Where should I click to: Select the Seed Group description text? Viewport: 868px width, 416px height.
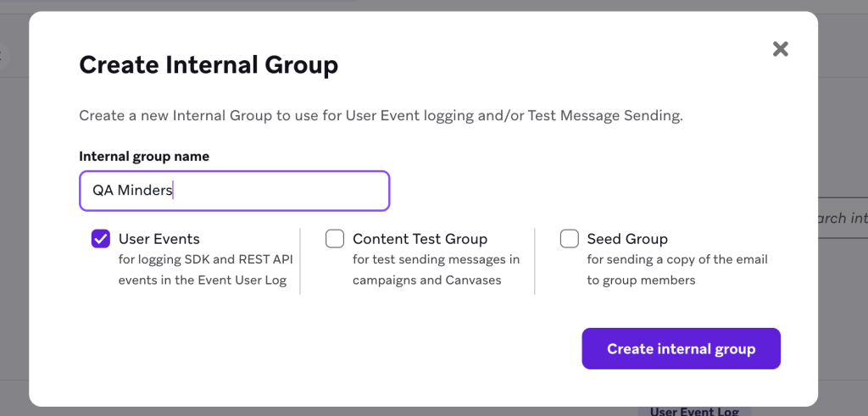coord(676,269)
